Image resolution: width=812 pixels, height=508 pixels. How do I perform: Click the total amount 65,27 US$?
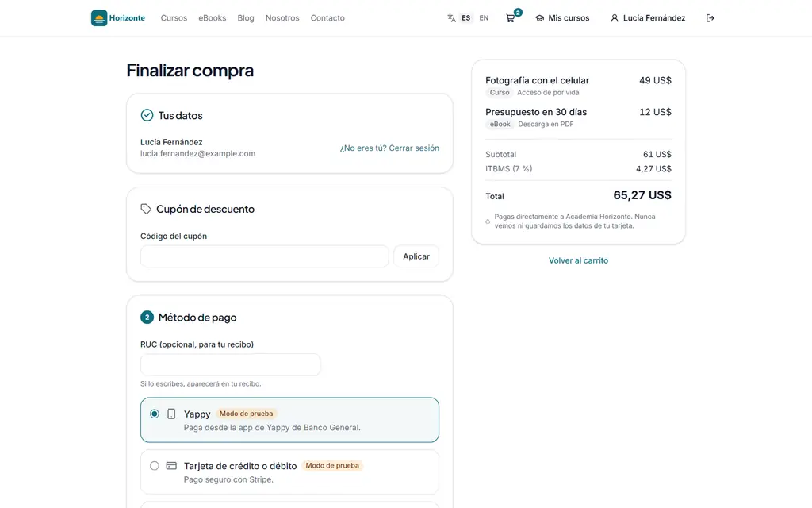tap(642, 195)
